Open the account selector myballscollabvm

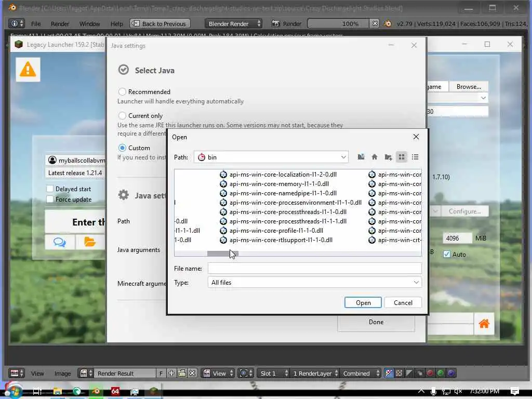76,160
